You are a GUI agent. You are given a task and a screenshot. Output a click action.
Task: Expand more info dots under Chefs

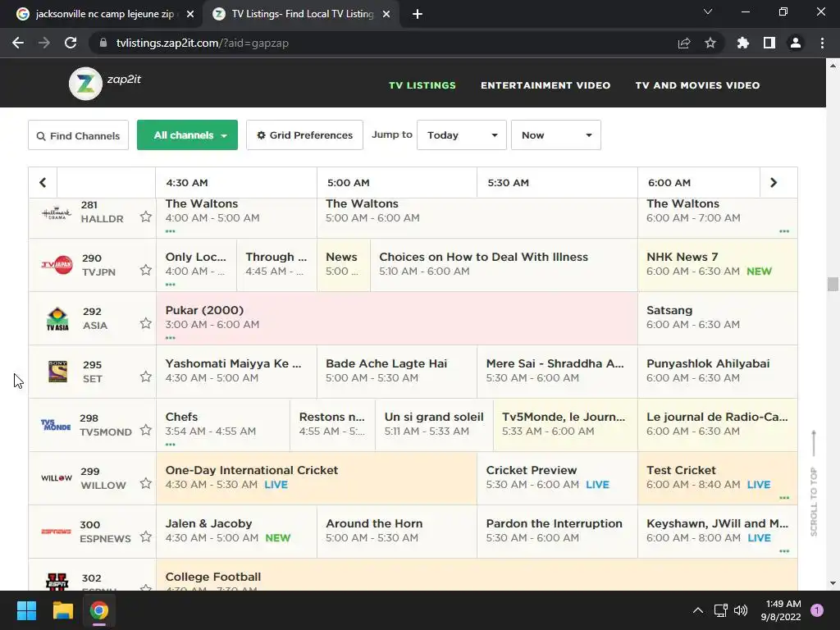click(x=171, y=445)
